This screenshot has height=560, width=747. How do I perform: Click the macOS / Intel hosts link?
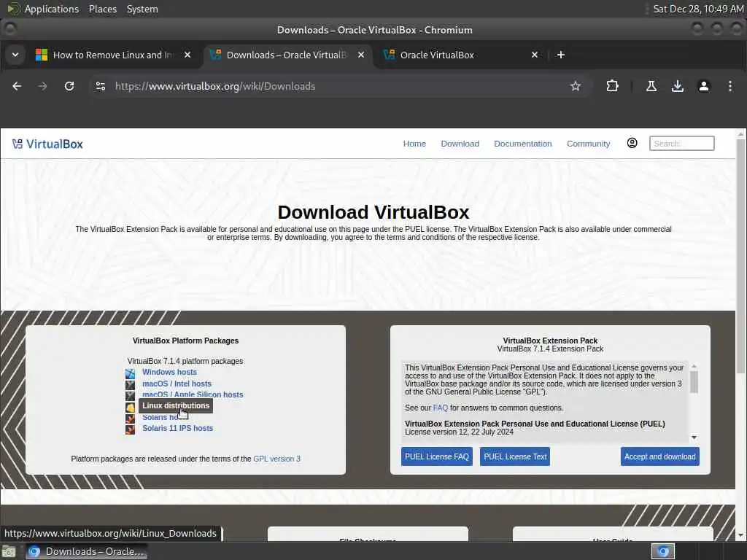pyautogui.click(x=177, y=384)
